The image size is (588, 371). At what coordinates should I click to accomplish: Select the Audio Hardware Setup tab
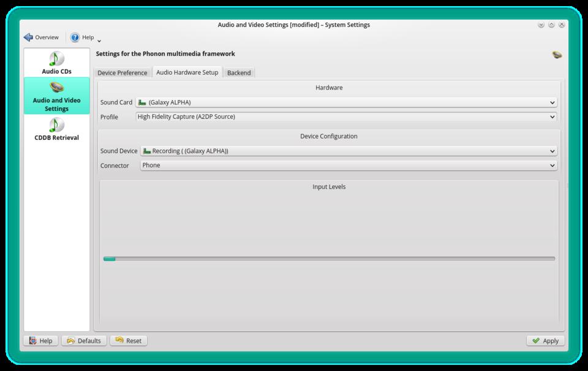pyautogui.click(x=187, y=72)
